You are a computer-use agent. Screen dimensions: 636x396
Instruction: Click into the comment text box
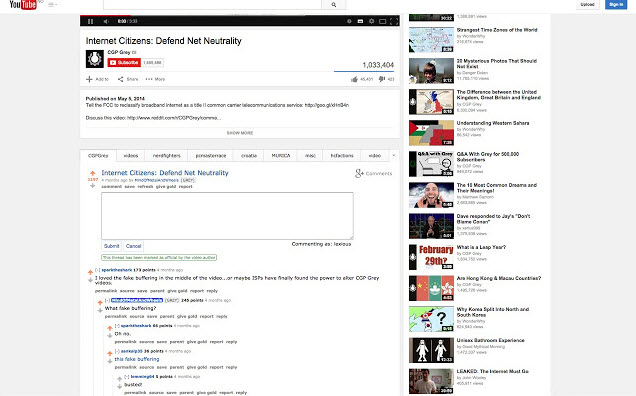click(227, 216)
